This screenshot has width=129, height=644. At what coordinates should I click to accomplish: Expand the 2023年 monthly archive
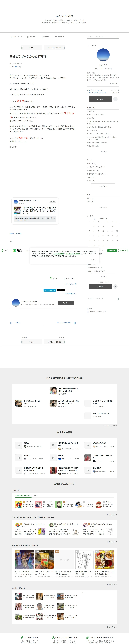(90, 198)
